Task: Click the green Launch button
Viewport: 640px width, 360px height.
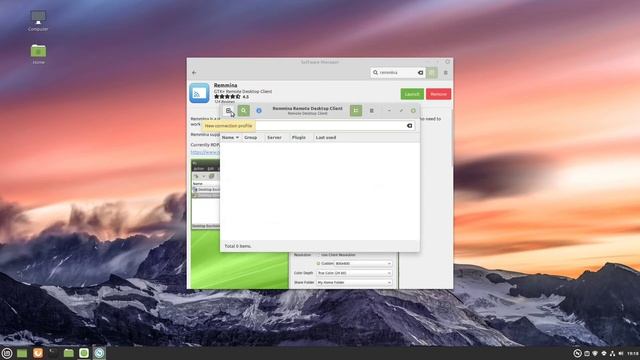Action: coord(412,94)
